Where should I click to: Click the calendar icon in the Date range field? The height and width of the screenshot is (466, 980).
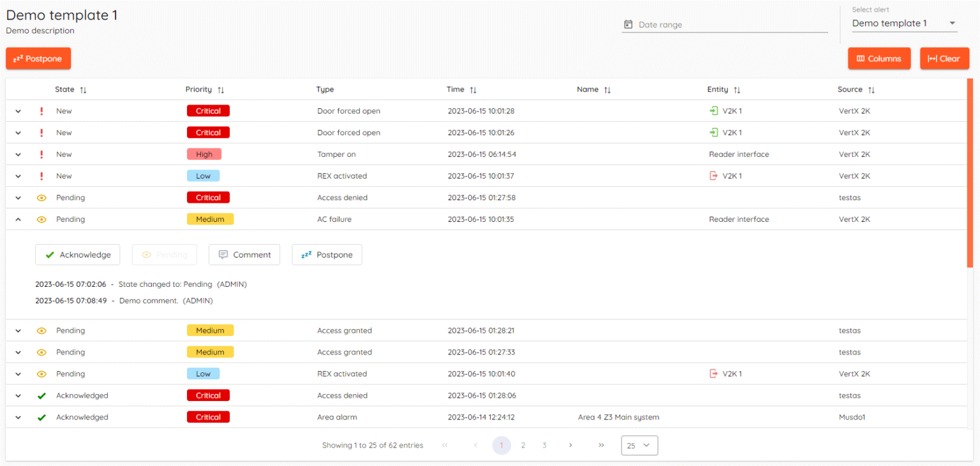pyautogui.click(x=628, y=24)
